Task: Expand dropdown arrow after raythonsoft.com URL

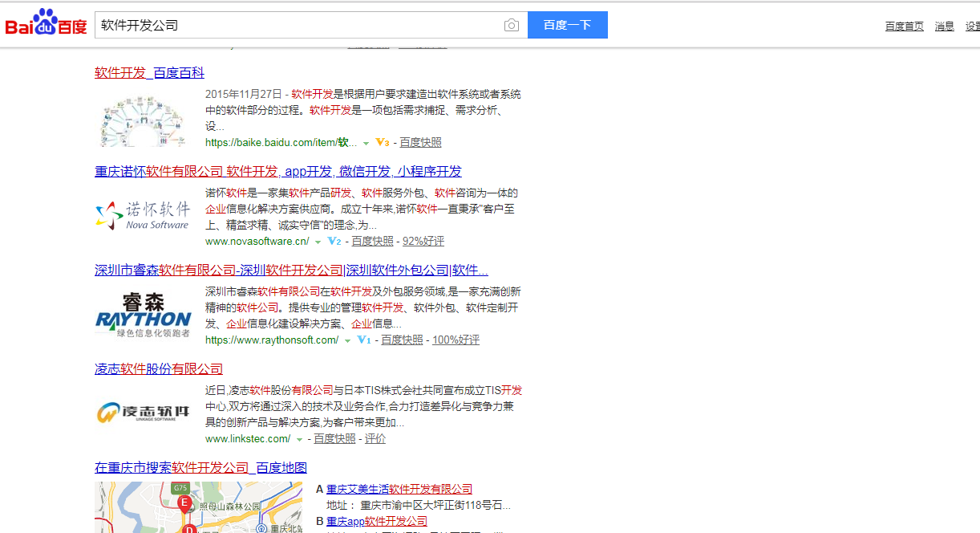Action: [x=347, y=340]
